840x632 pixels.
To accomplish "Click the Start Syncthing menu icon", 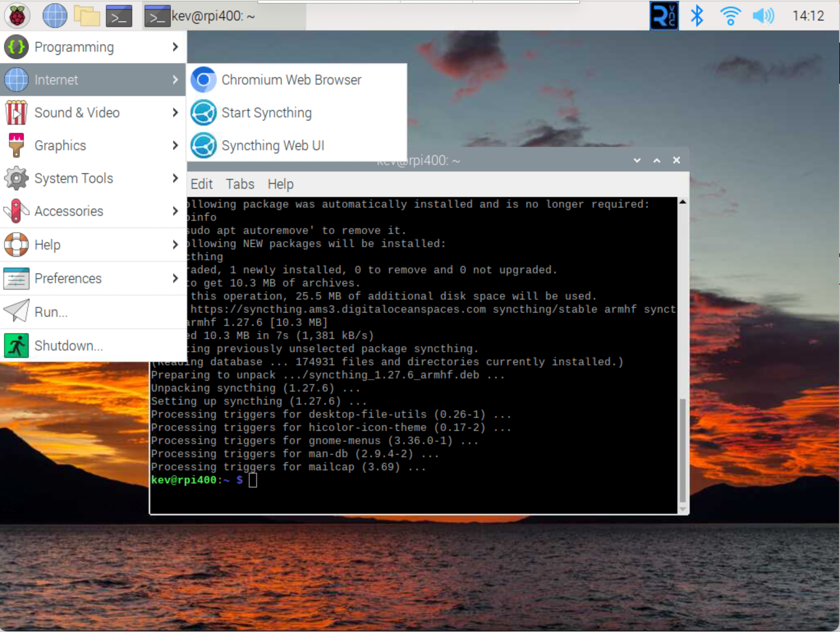I will (x=203, y=112).
